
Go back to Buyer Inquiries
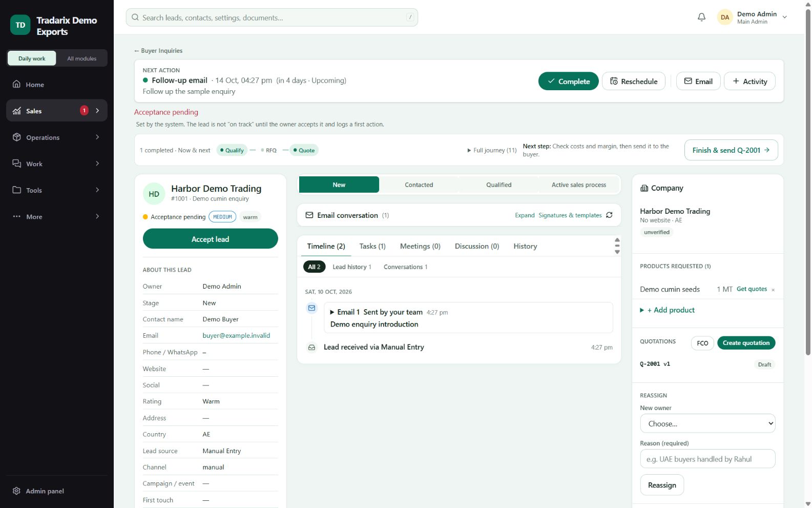tap(158, 51)
